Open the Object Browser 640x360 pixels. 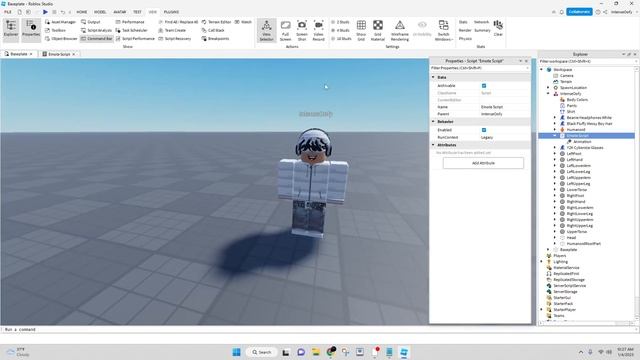coord(61,38)
